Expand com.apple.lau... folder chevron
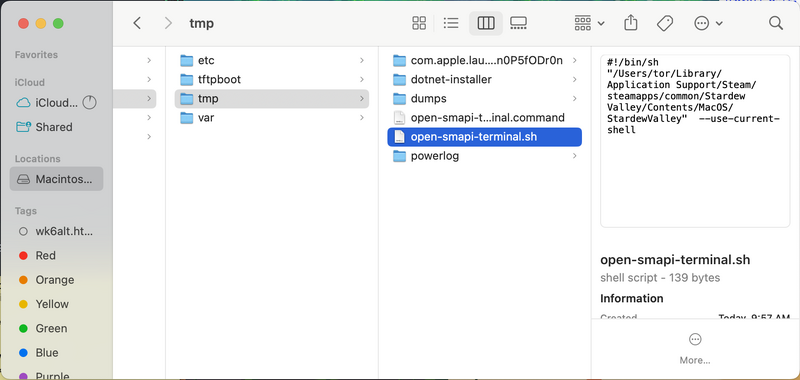Viewport: 800px width, 380px height. [574, 61]
